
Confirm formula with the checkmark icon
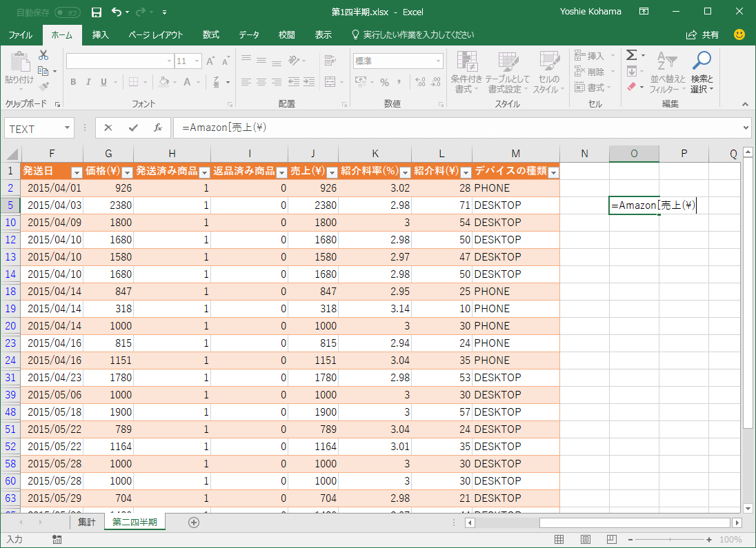pyautogui.click(x=133, y=128)
